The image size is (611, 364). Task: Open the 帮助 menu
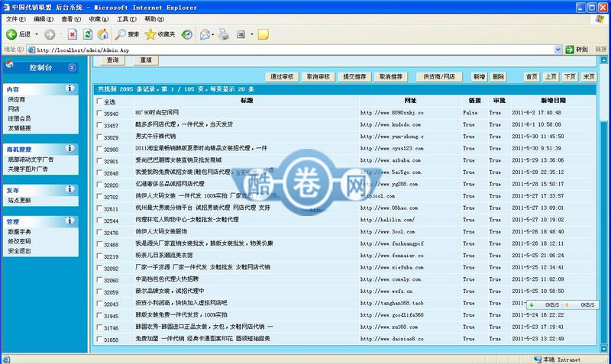pos(154,19)
